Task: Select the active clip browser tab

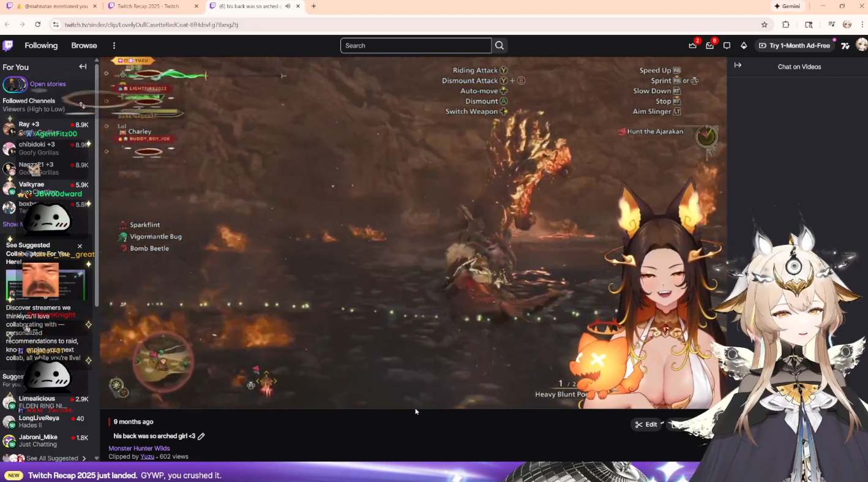Action: click(x=254, y=6)
